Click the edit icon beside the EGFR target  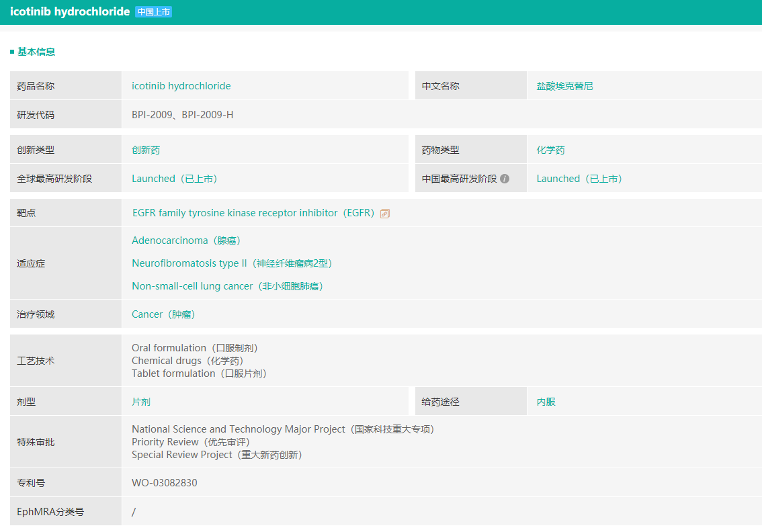tap(385, 214)
